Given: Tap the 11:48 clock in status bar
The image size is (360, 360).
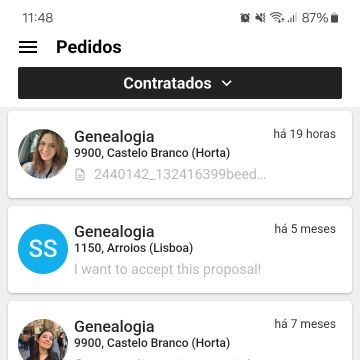Looking at the screenshot, I should pyautogui.click(x=38, y=18).
